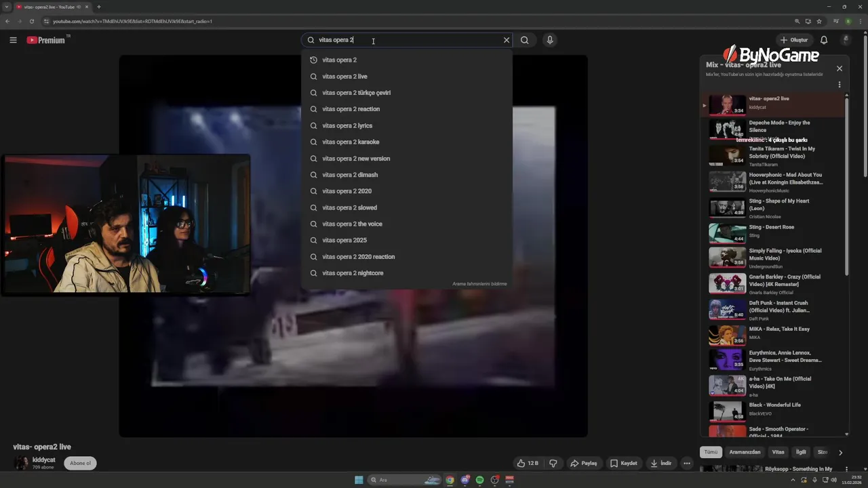Choose suggestion "vitas opera 2 the voice"
Screen dimensions: 868x488
(x=407, y=224)
